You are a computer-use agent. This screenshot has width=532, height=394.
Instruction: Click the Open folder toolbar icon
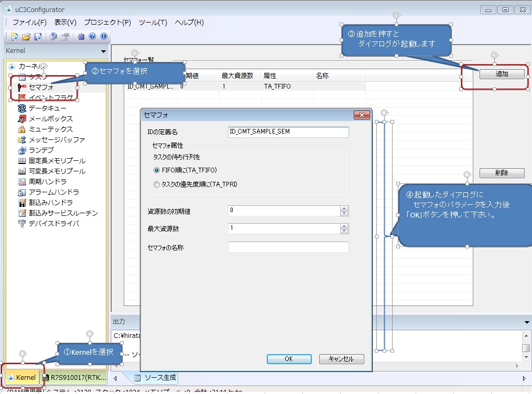tap(26, 37)
